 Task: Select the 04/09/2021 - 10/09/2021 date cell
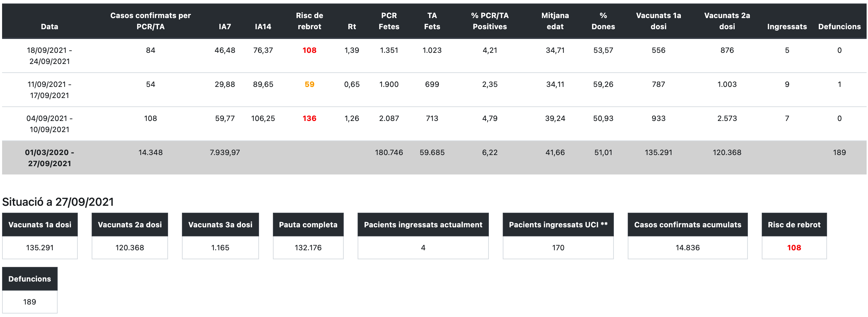[49, 124]
